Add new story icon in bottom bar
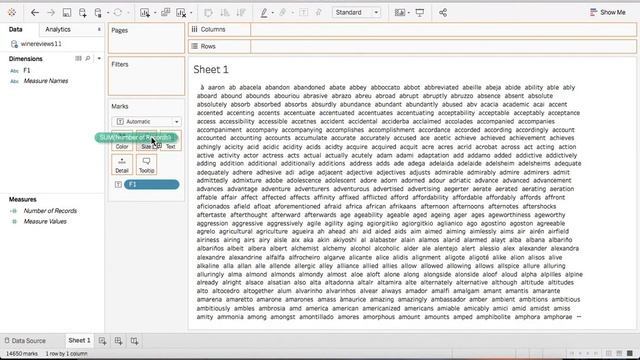Viewport: 640px width, 360px height. pyautogui.click(x=134, y=340)
